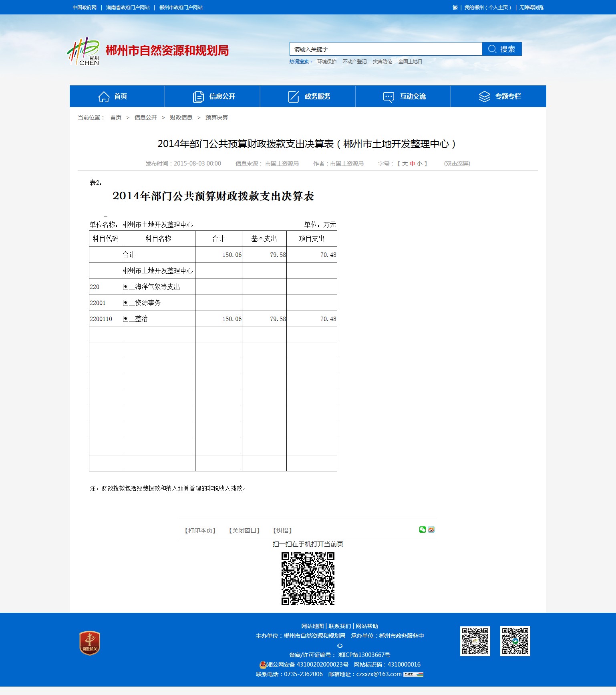Click the page QR code under 扫一扫
The image size is (616, 695).
pos(308,578)
